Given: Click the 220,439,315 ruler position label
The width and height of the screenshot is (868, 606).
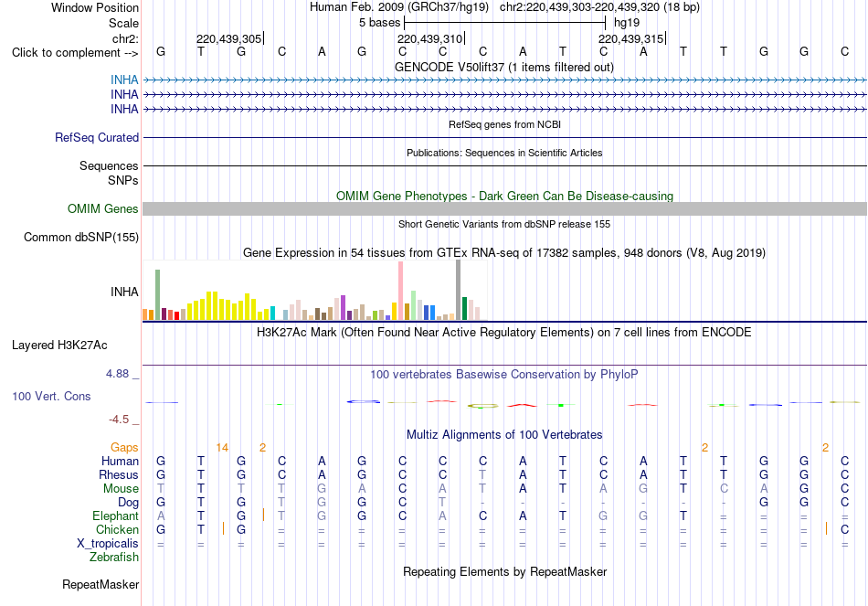Looking at the screenshot, I should pos(631,38).
